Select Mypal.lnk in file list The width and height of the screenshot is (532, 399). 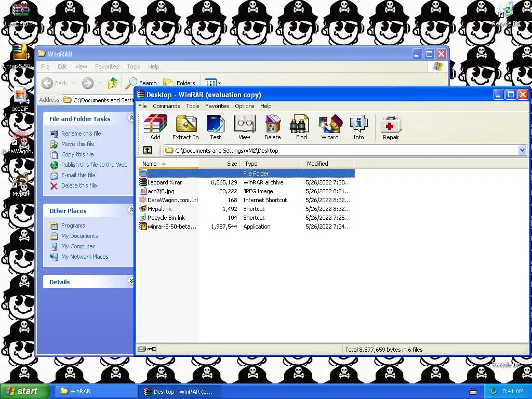(x=246, y=209)
